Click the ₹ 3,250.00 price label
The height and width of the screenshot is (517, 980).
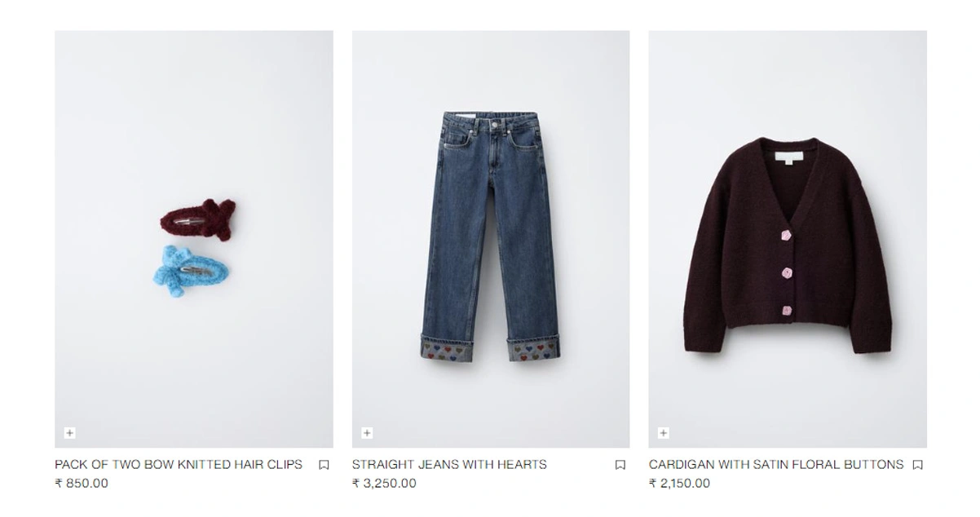(384, 483)
